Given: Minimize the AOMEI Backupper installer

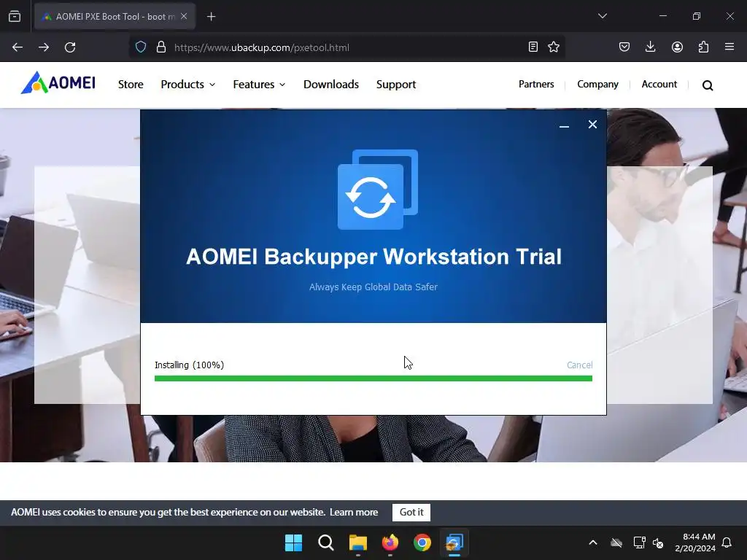Looking at the screenshot, I should point(564,125).
